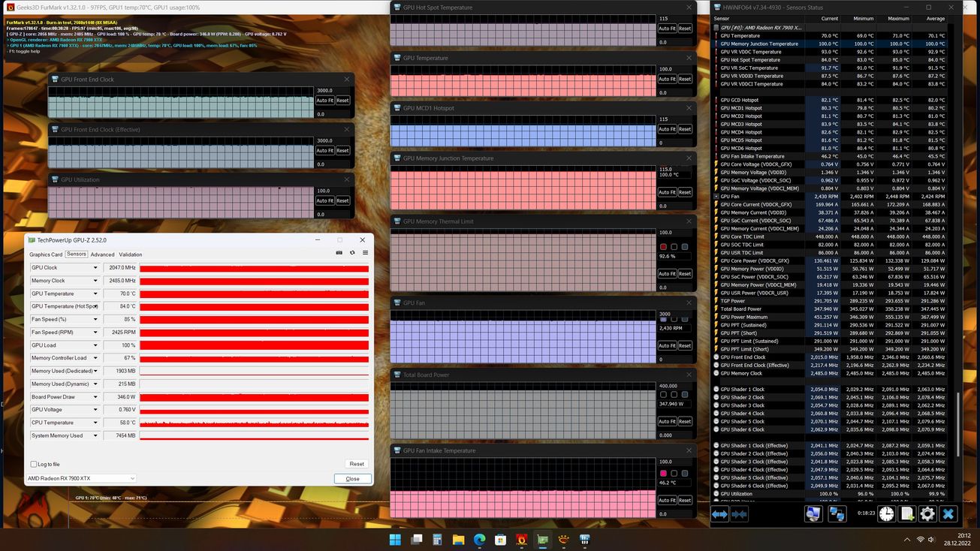Open the GPU-Z hamburger menu

(x=366, y=253)
